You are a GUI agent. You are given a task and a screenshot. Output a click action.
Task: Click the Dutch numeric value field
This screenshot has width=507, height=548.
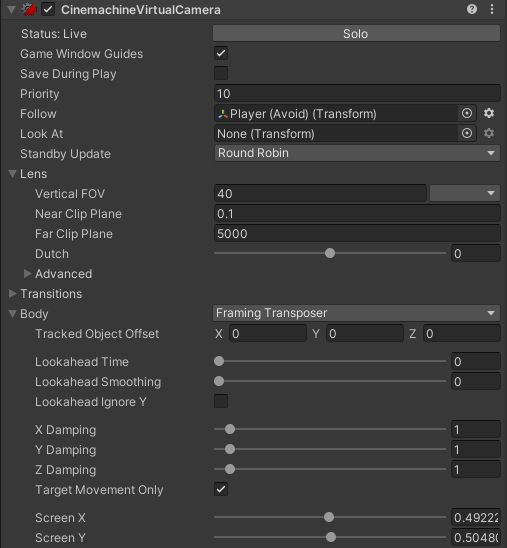click(476, 253)
